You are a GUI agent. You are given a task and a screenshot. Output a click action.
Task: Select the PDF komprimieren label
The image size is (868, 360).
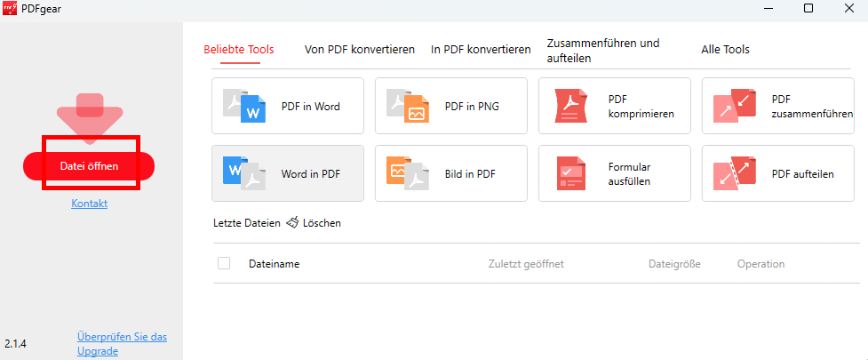pos(641,107)
